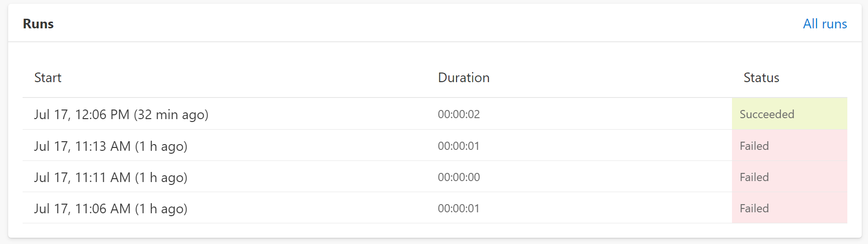Click the 00:00:02 duration value
Viewport: 868px width, 244px height.
pos(459,114)
